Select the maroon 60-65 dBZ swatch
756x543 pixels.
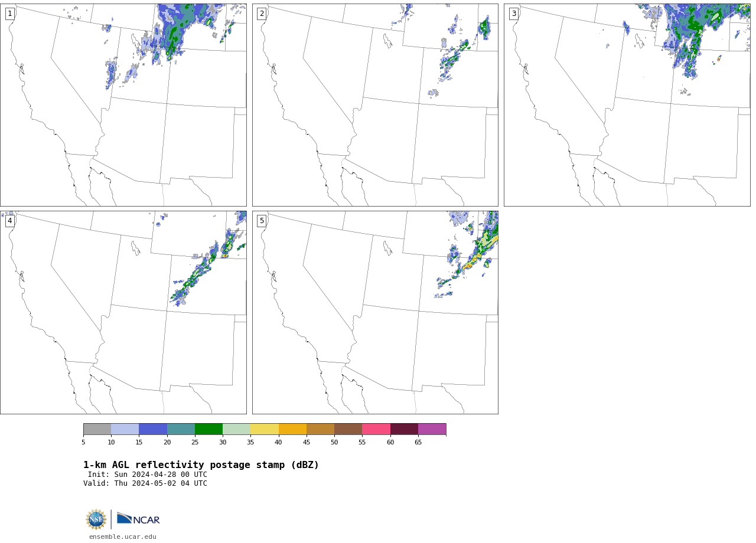click(x=404, y=429)
